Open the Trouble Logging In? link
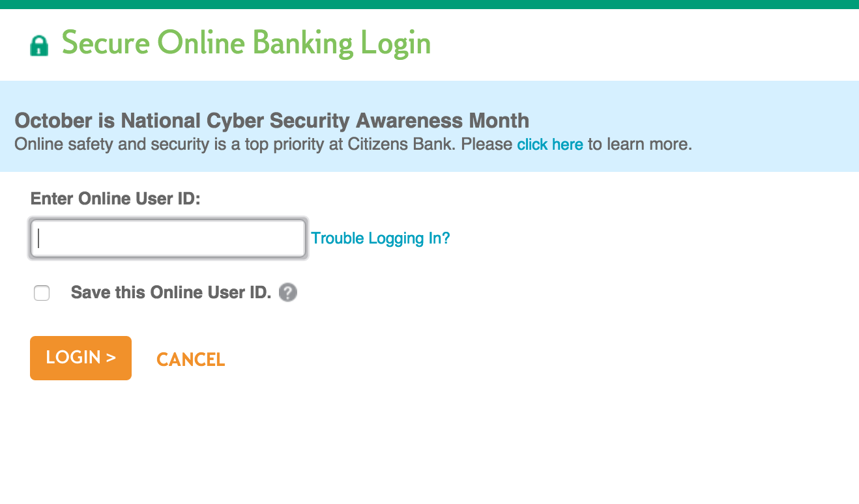Image resolution: width=859 pixels, height=504 pixels. 381,238
